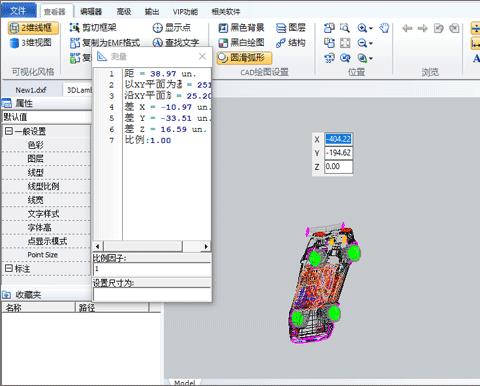Select the pan hand tool icon
The width and height of the screenshot is (480, 386).
[384, 28]
